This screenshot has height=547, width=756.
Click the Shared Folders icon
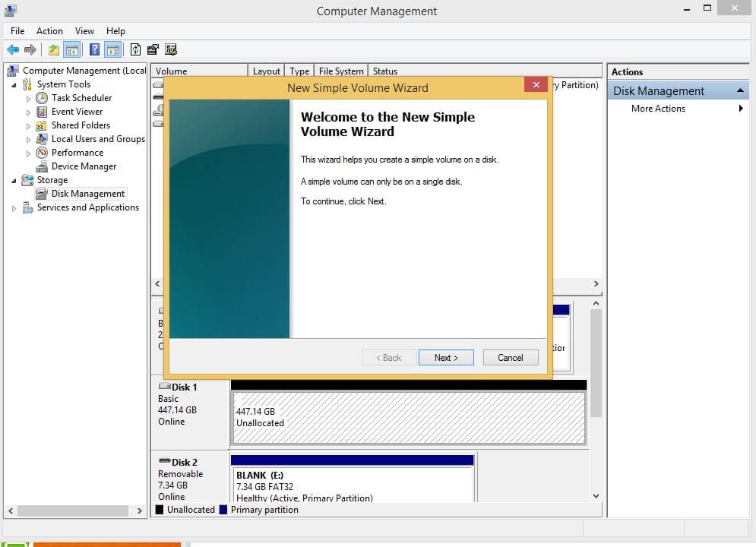[42, 125]
